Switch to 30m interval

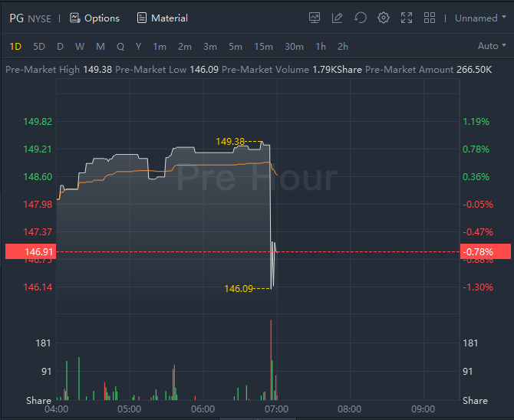[294, 47]
